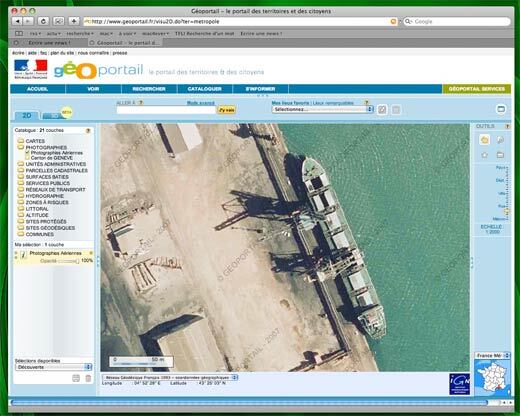
Task: Select the zoom magnifier tool in Outils
Action: pos(500,140)
